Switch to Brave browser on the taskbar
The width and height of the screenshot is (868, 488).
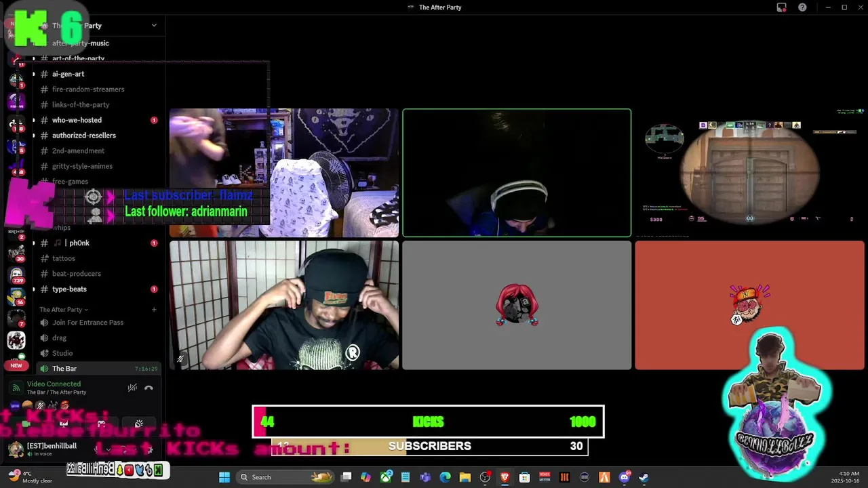tap(505, 477)
